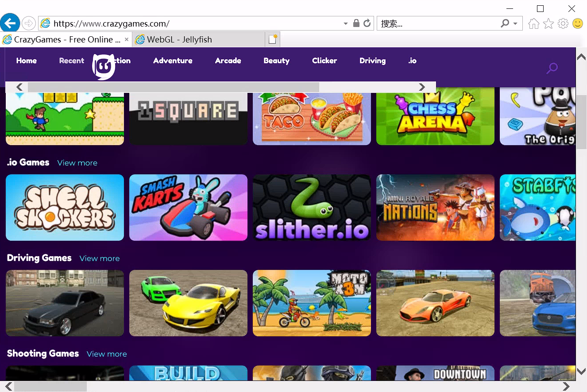
Task: Open the slither.io game thumbnail
Action: pos(312,208)
